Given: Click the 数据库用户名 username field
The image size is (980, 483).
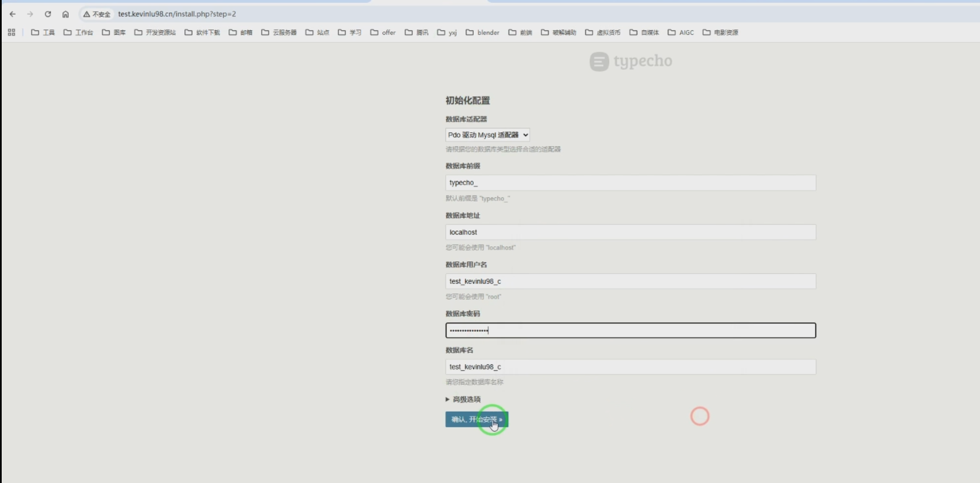Looking at the screenshot, I should tap(630, 281).
